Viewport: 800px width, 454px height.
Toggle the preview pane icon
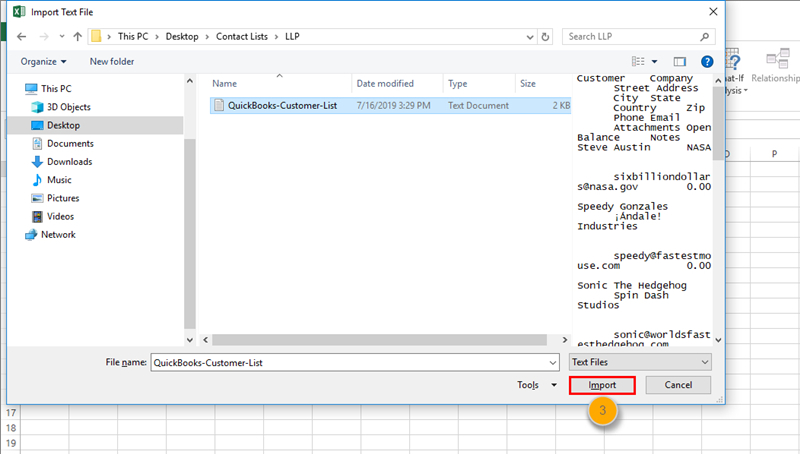point(680,62)
